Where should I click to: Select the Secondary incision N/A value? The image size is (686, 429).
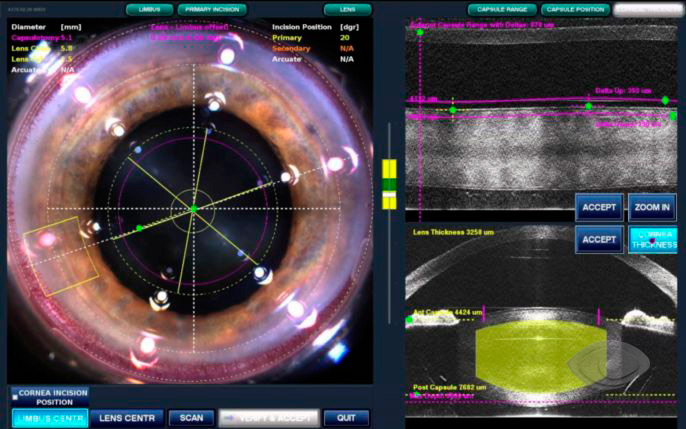click(347, 49)
